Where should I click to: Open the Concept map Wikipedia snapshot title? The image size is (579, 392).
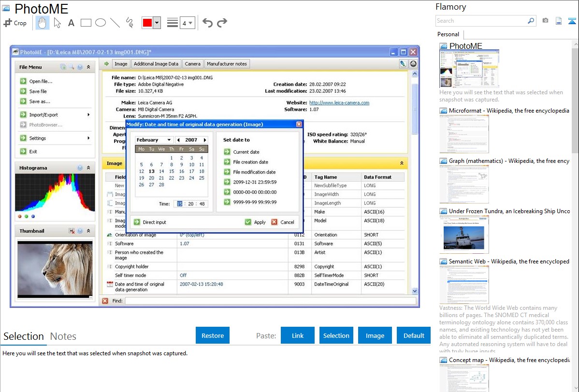coord(509,360)
